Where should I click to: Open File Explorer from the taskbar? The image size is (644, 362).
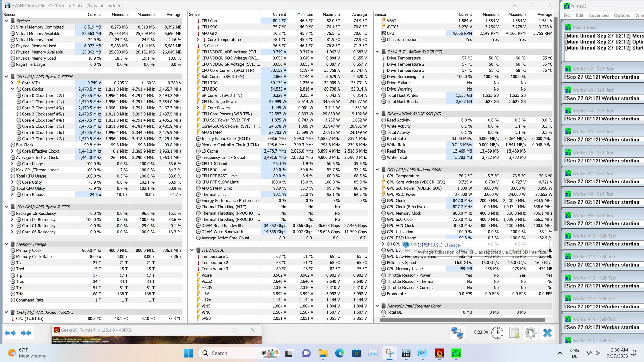323,353
